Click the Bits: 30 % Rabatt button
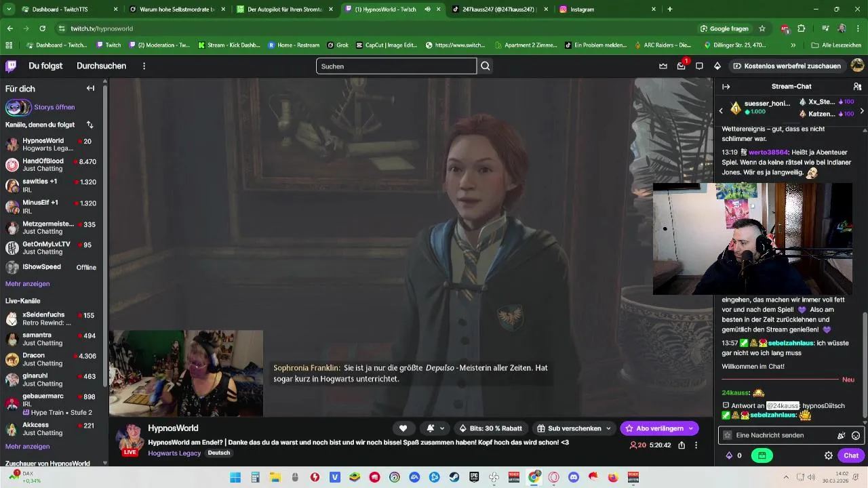Viewport: 868px width, 488px height. tap(490, 428)
